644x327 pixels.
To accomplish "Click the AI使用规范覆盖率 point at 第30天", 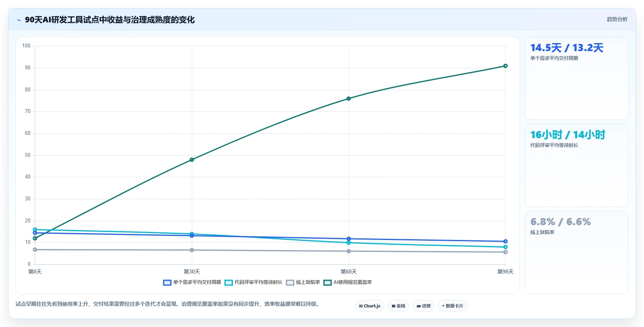I will (192, 160).
